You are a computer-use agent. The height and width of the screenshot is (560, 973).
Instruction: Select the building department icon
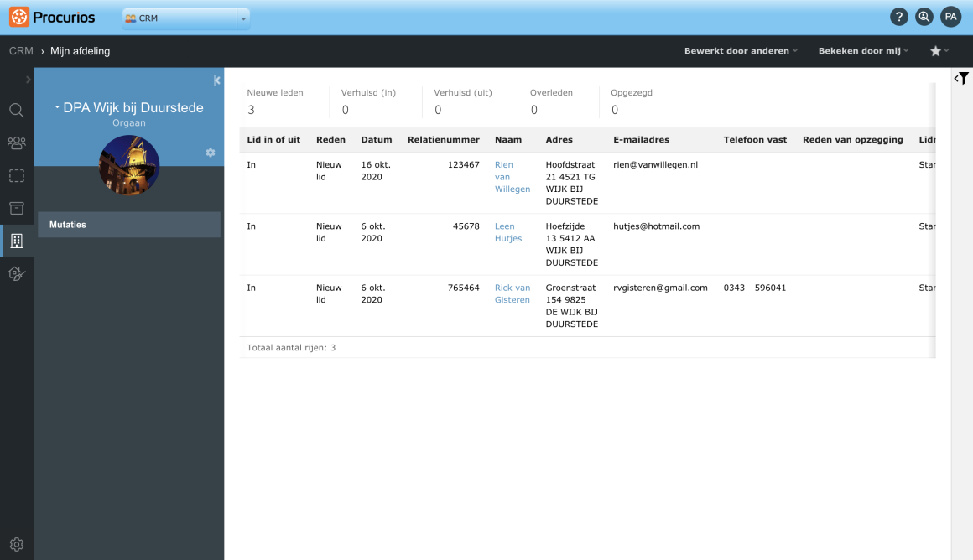17,241
